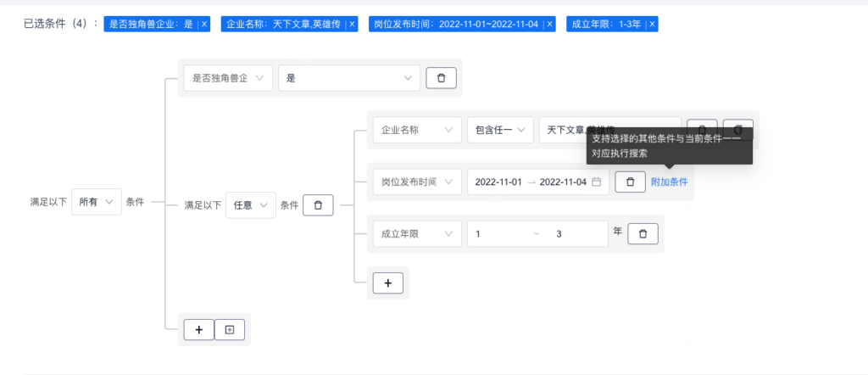868x375 pixels.
Task: Click the 附加条件 link
Action: (669, 182)
